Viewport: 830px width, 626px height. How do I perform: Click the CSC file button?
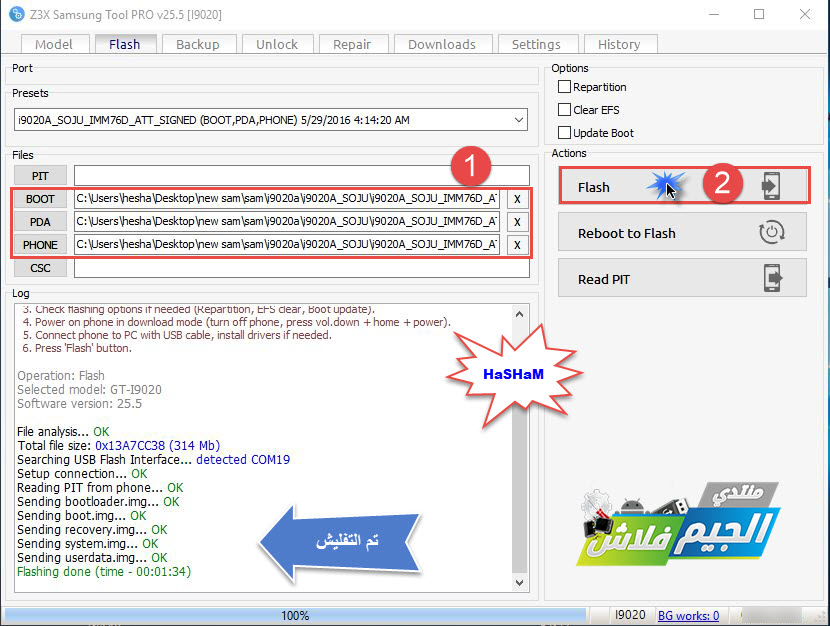[x=40, y=268]
